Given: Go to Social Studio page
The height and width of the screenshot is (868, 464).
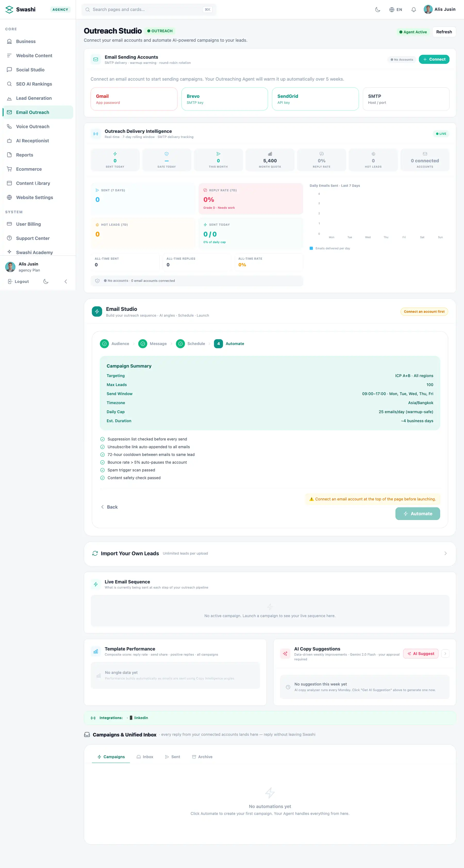Looking at the screenshot, I should point(38,70).
